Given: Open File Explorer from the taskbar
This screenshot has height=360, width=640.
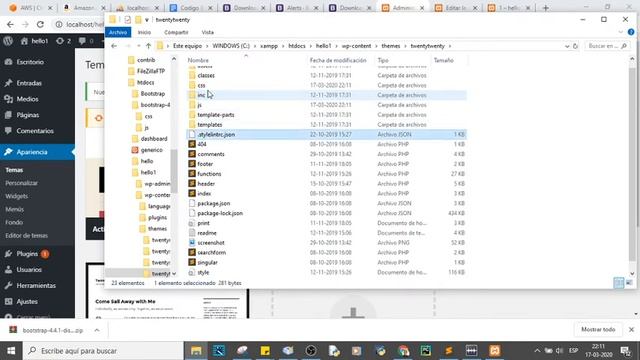Looking at the screenshot, I should 196,351.
